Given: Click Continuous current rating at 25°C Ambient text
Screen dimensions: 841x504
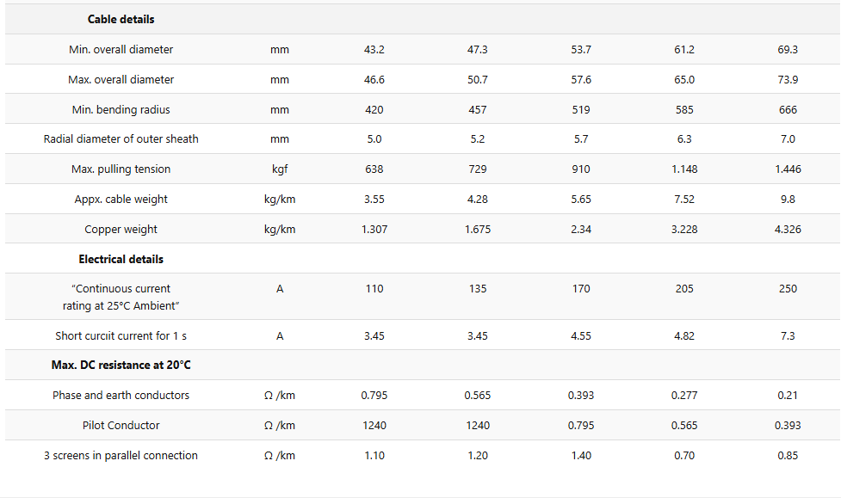Looking at the screenshot, I should [121, 297].
